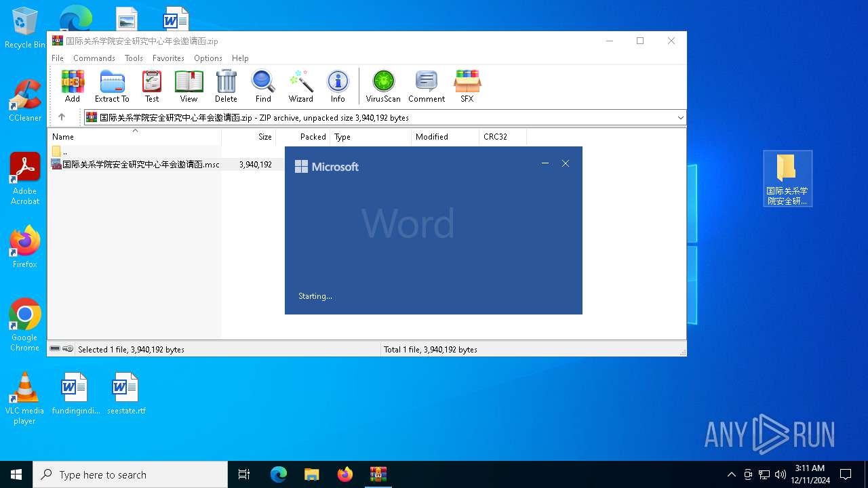Viewport: 868px width, 488px height.
Task: Open the Find magnifier tool
Action: point(263,86)
